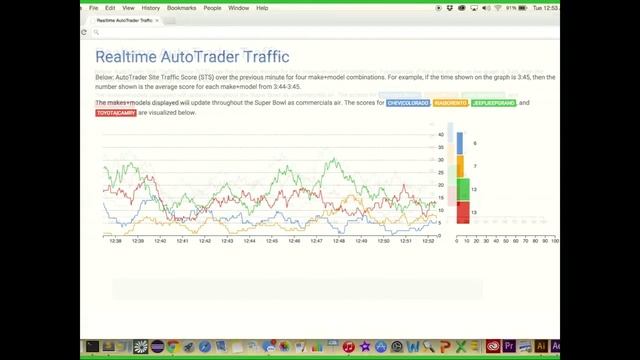Open Terminal from the dock

point(92,347)
